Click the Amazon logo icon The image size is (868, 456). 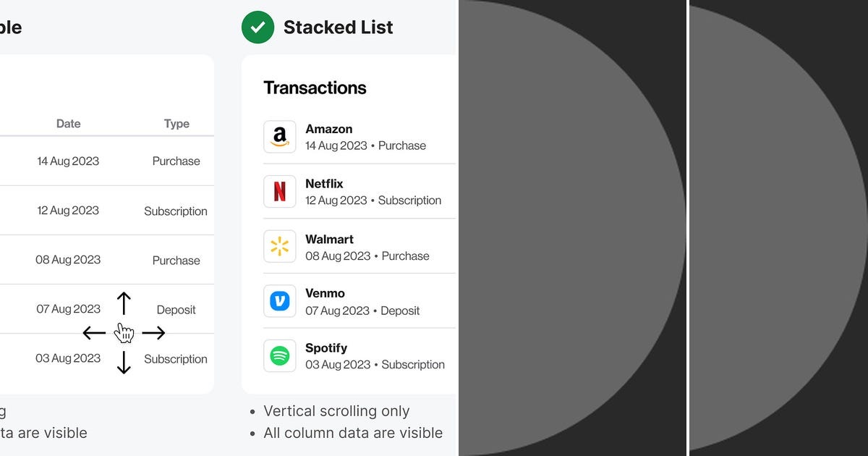280,136
